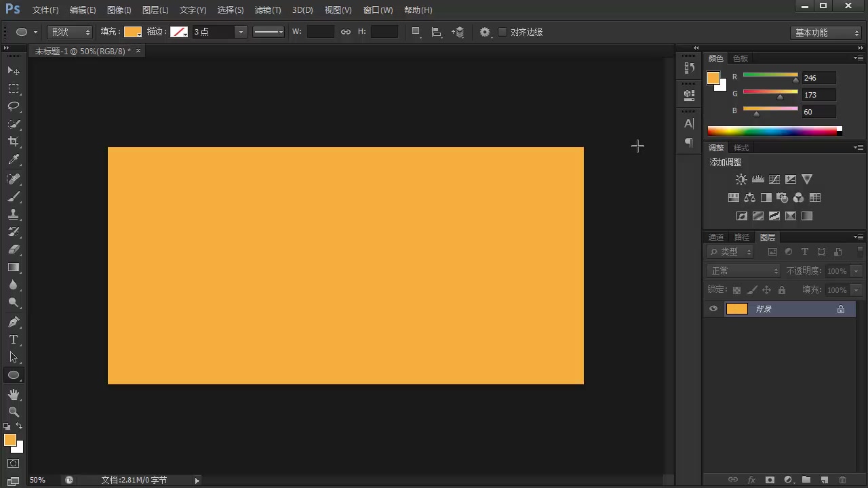Enable the 对齐边缘 checkbox
Image resolution: width=868 pixels, height=488 pixels.
point(502,32)
